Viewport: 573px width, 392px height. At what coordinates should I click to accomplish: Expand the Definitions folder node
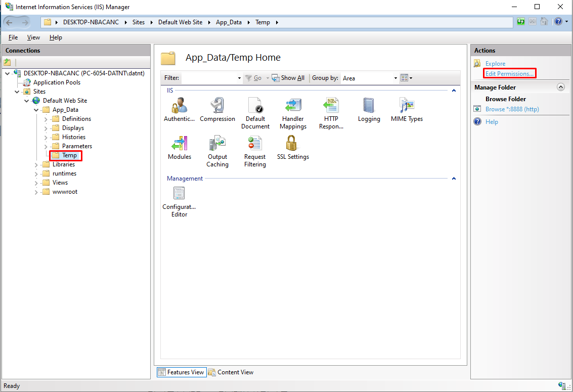46,119
